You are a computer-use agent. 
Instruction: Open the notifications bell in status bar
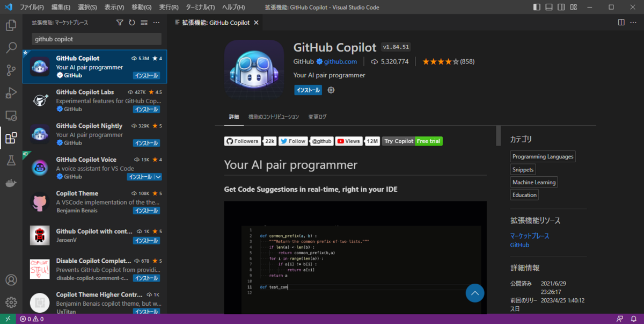[x=634, y=319]
